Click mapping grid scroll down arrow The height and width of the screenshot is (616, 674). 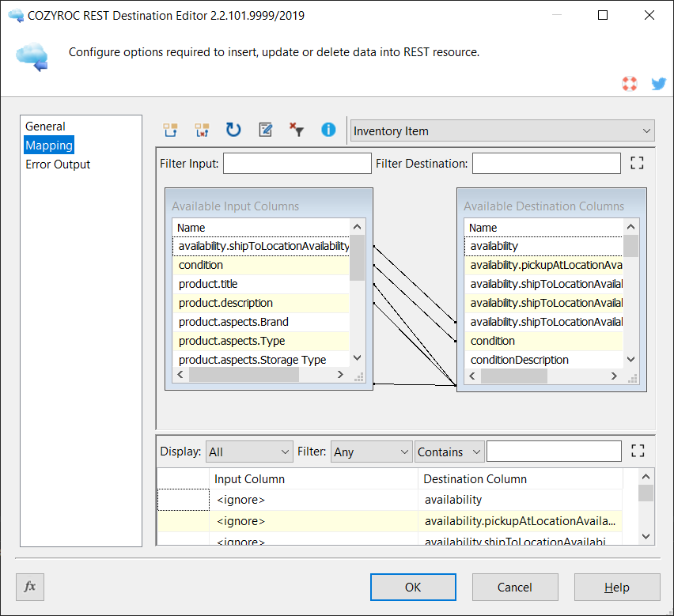coord(646,536)
